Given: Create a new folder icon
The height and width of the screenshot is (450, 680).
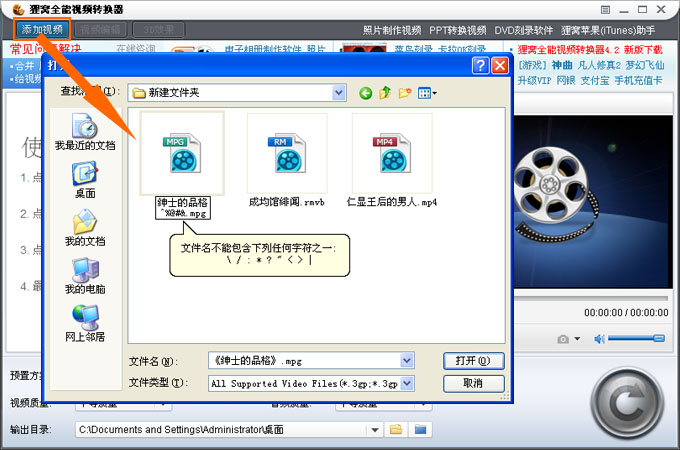Looking at the screenshot, I should click(404, 93).
